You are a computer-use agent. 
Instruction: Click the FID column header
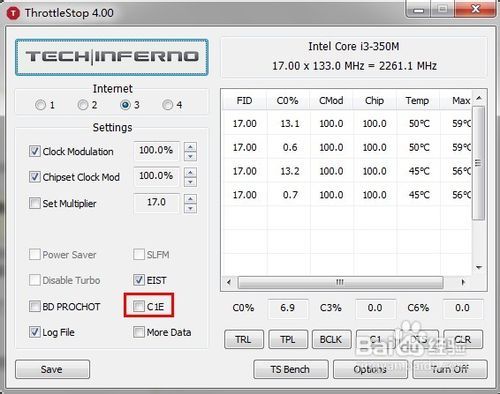[244, 101]
